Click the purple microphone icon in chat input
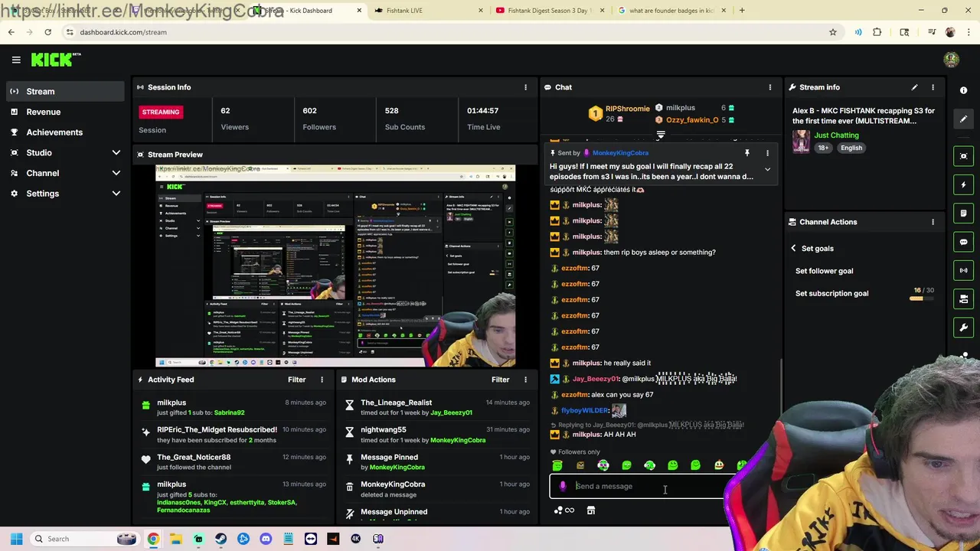 point(563,486)
